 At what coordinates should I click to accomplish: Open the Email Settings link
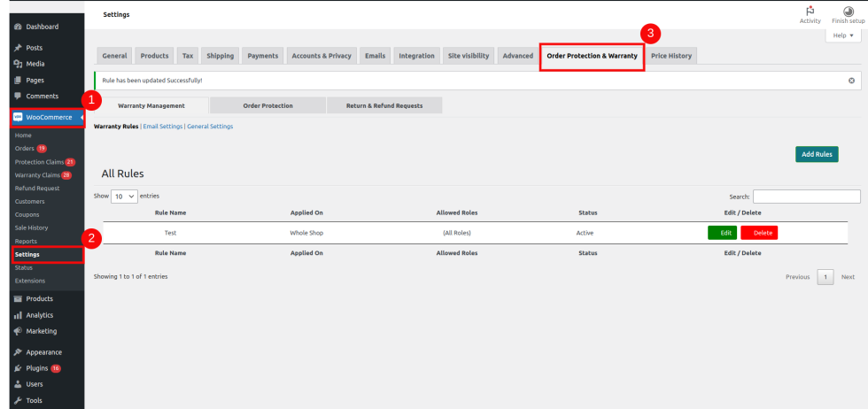pyautogui.click(x=163, y=127)
